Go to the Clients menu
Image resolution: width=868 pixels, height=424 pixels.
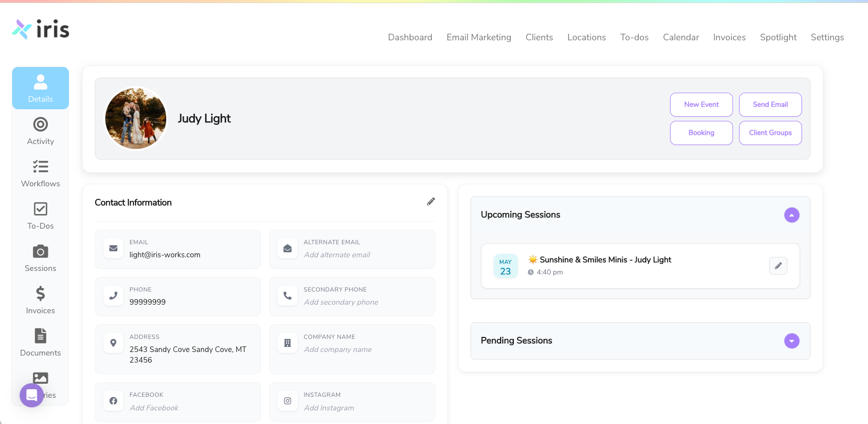pyautogui.click(x=539, y=37)
